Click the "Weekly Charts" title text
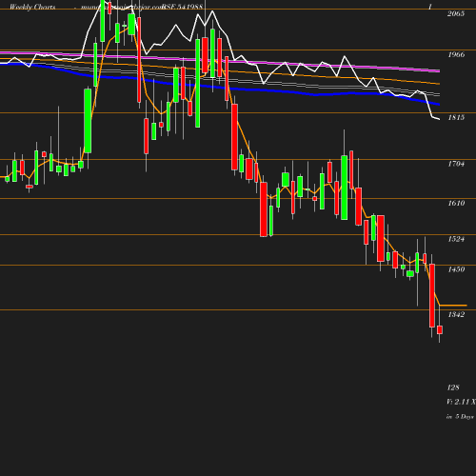 pyautogui.click(x=32, y=7)
